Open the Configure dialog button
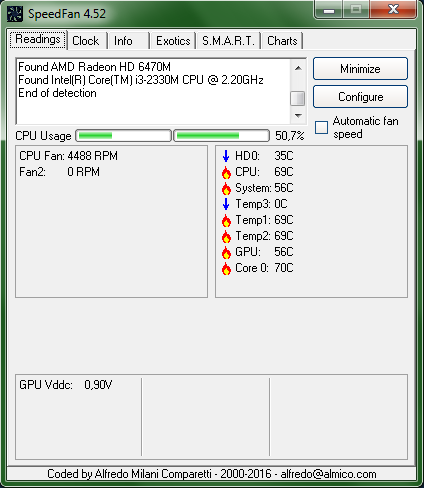 (360, 97)
